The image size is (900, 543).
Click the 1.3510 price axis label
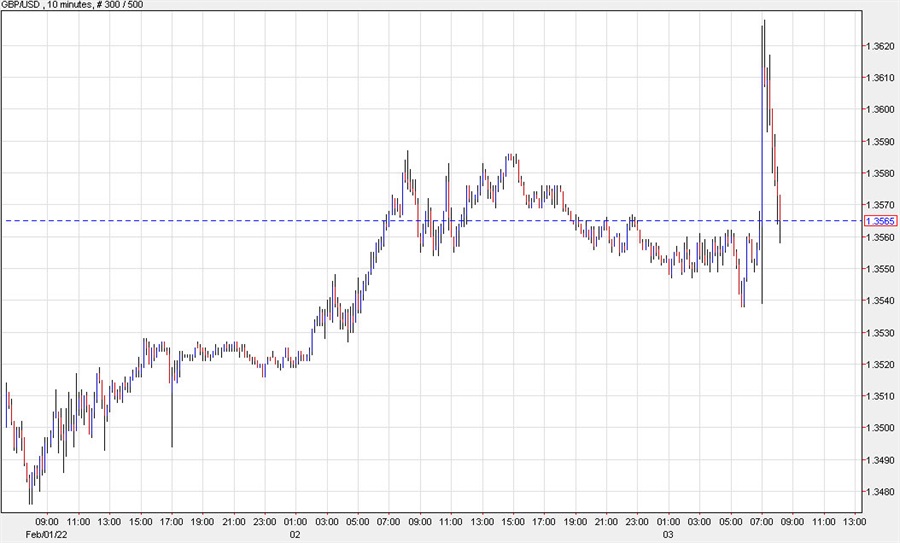point(882,396)
